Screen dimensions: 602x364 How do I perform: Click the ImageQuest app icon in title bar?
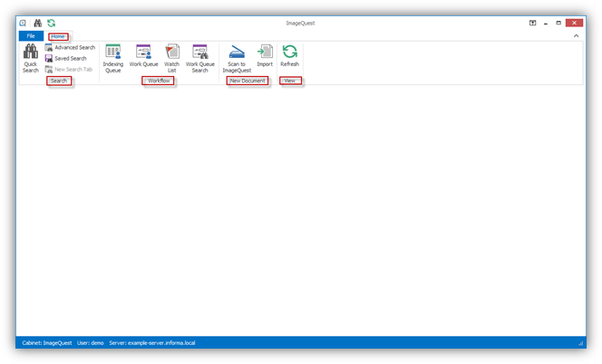23,23
